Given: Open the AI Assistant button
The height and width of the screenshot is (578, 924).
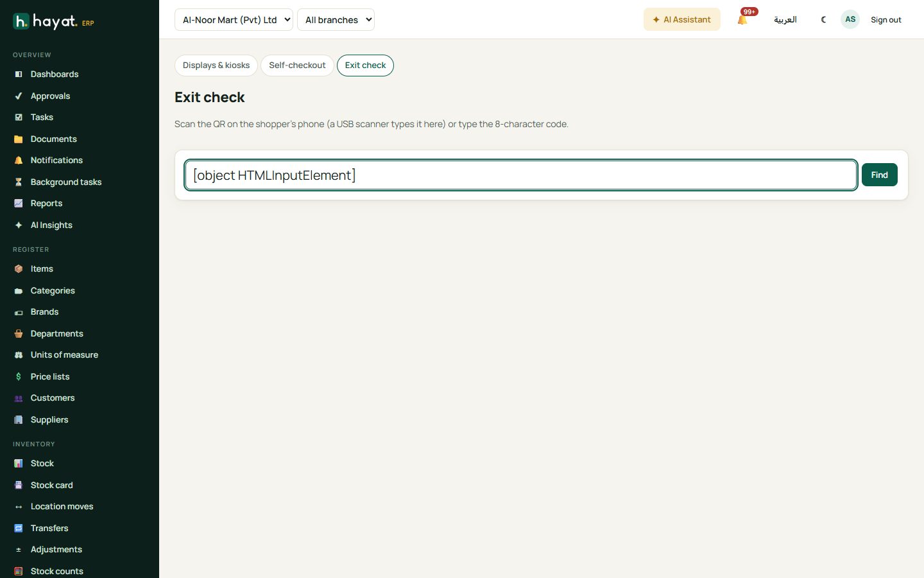Looking at the screenshot, I should [682, 19].
